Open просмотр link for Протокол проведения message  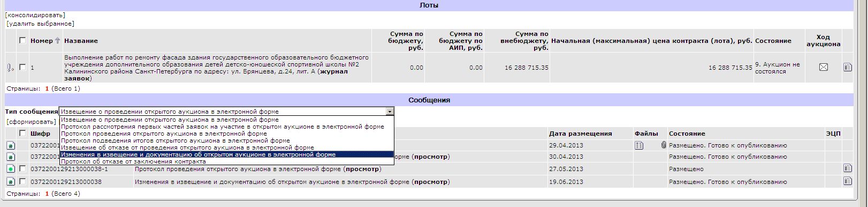click(362, 169)
